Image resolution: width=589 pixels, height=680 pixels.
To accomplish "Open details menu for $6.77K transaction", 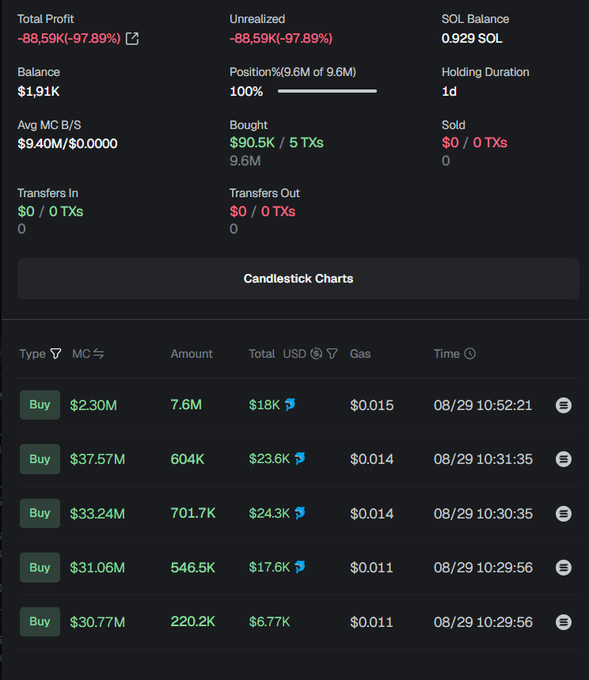I will [563, 622].
